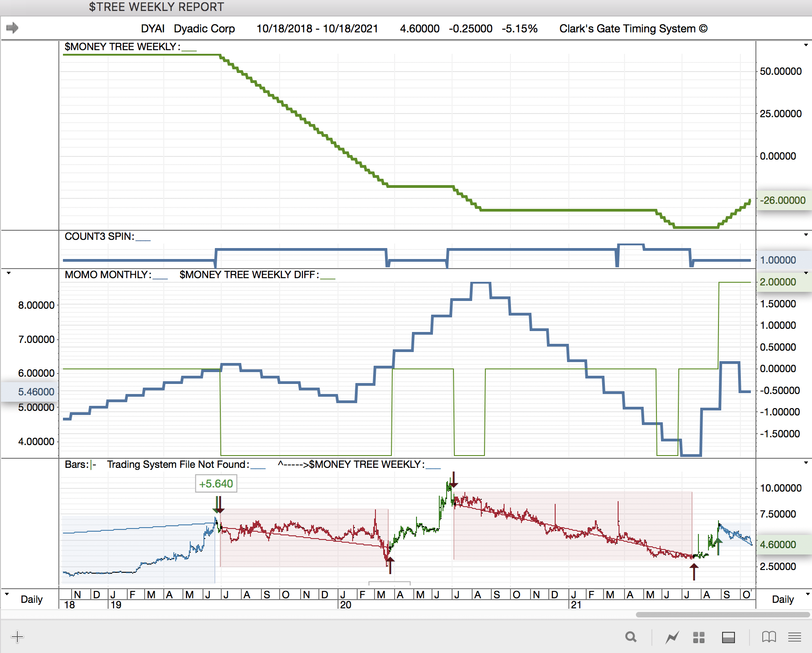812x653 pixels.
Task: Open the left Daily periodicity dropdown
Action: 7,594
